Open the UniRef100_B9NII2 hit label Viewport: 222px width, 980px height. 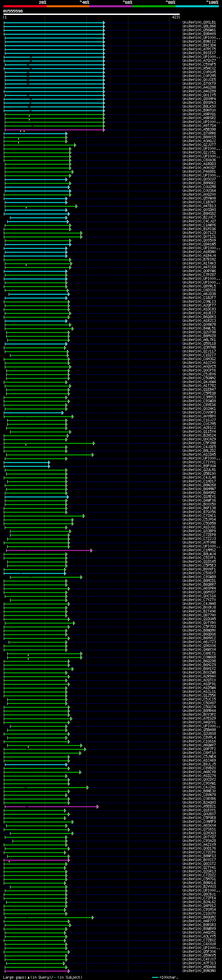coord(199,41)
